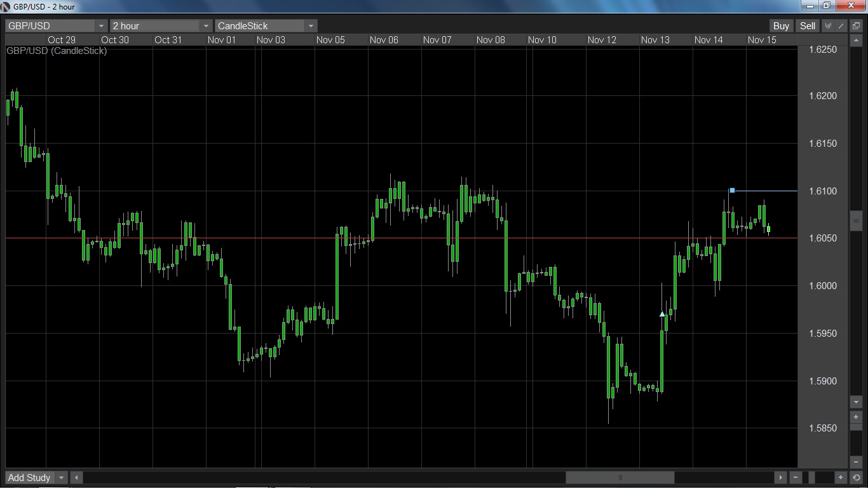Click the vertical price scrollbar thumb
Image resolution: width=868 pixels, height=488 pixels.
click(x=856, y=220)
